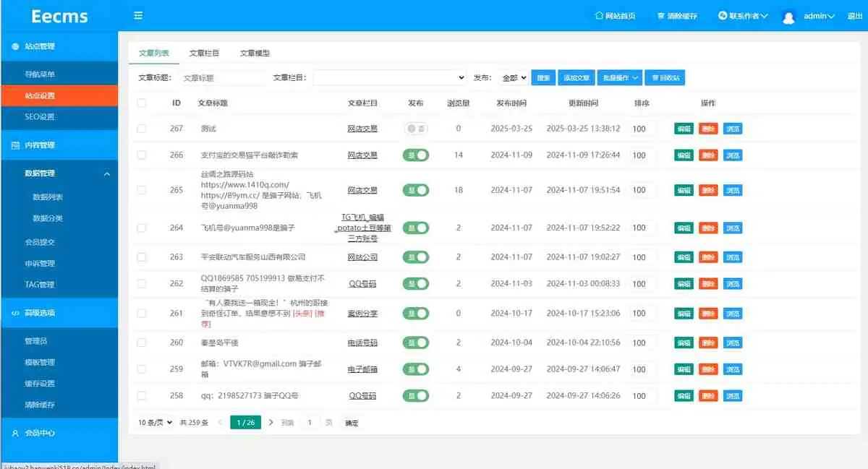Switch to the 文章列表 tab
This screenshot has width=868, height=469.
coord(153,53)
